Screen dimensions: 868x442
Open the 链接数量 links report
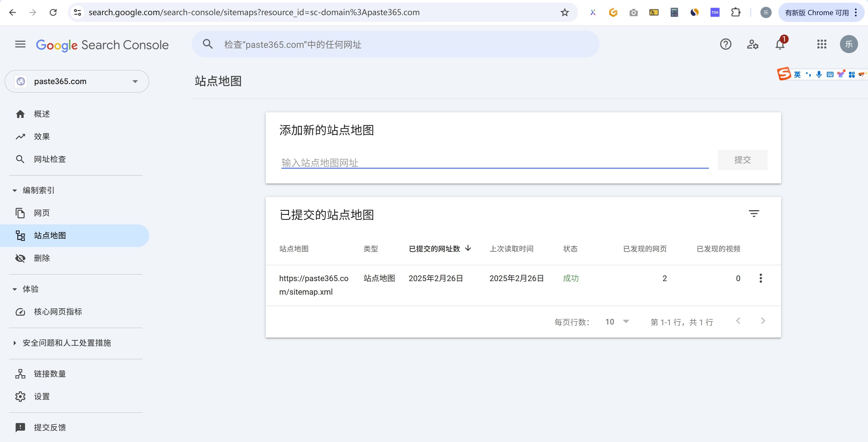[x=74, y=374]
